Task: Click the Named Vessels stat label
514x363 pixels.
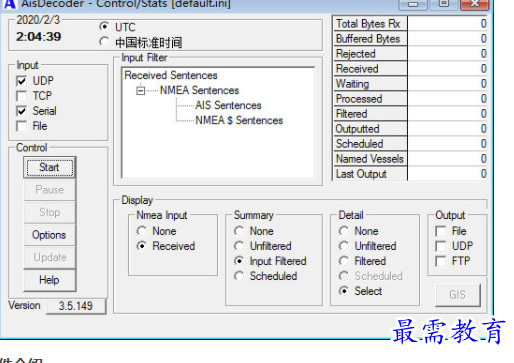Action: click(x=370, y=159)
